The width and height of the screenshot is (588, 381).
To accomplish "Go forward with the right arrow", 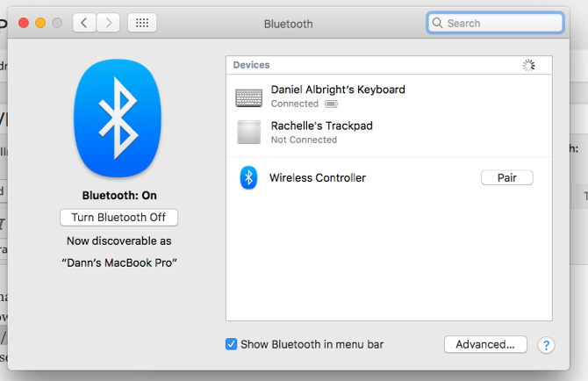I will (109, 24).
